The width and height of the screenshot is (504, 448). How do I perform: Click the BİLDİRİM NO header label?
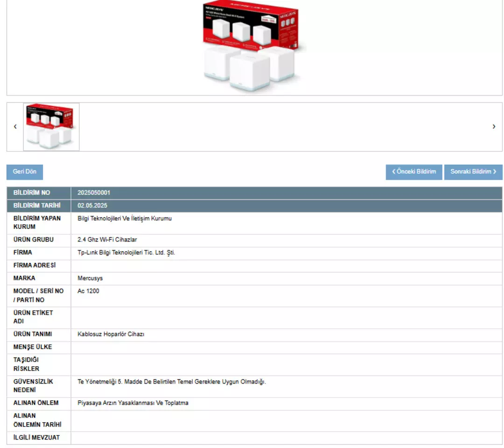point(32,193)
